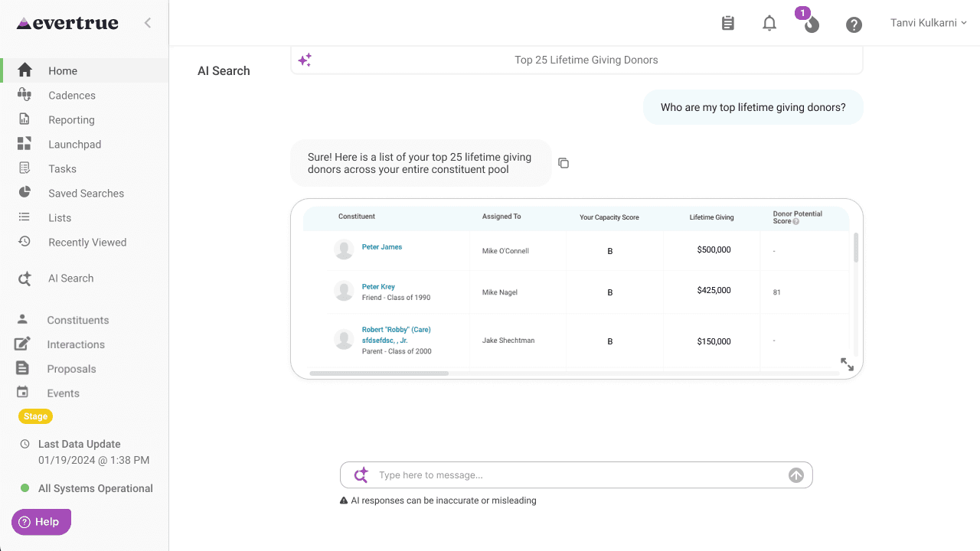Viewport: 980px width, 551px height.
Task: Click the Lists bullet icon
Action: point(24,217)
